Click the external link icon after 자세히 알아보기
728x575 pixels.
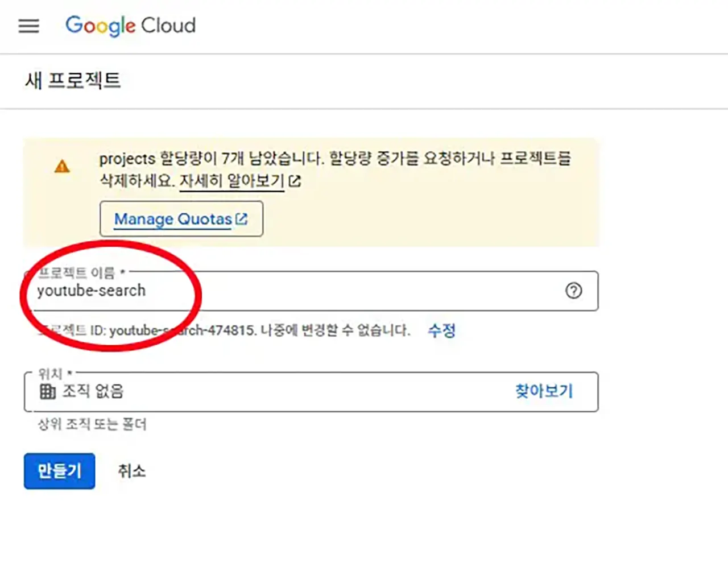tap(295, 181)
